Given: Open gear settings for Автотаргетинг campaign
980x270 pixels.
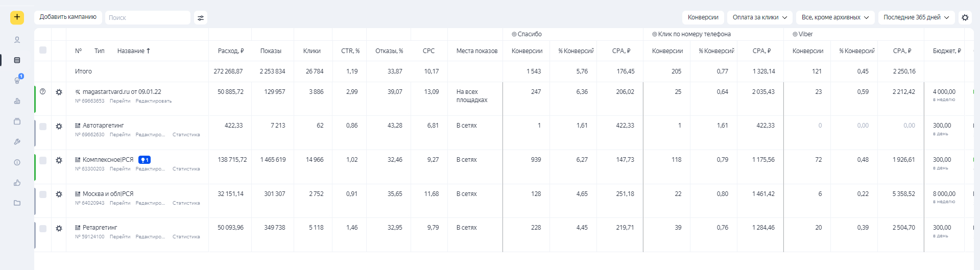Looking at the screenshot, I should 59,126.
